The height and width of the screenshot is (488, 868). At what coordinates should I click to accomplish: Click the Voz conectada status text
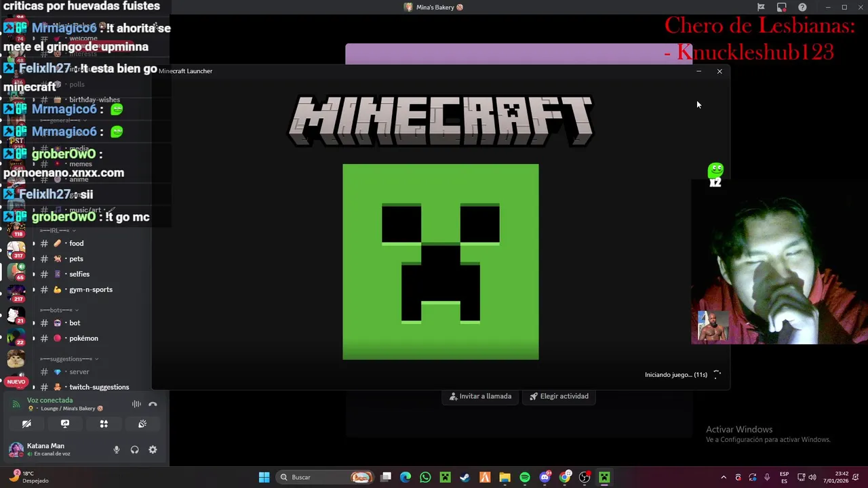pyautogui.click(x=50, y=400)
